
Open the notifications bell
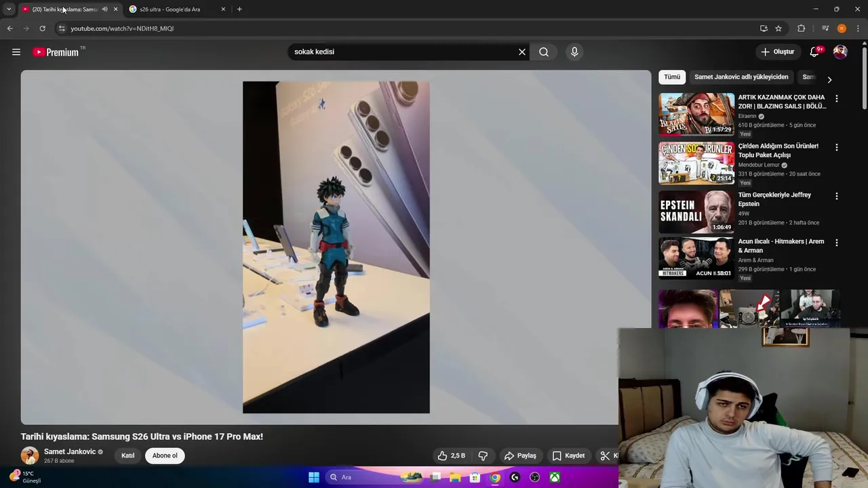pos(815,52)
